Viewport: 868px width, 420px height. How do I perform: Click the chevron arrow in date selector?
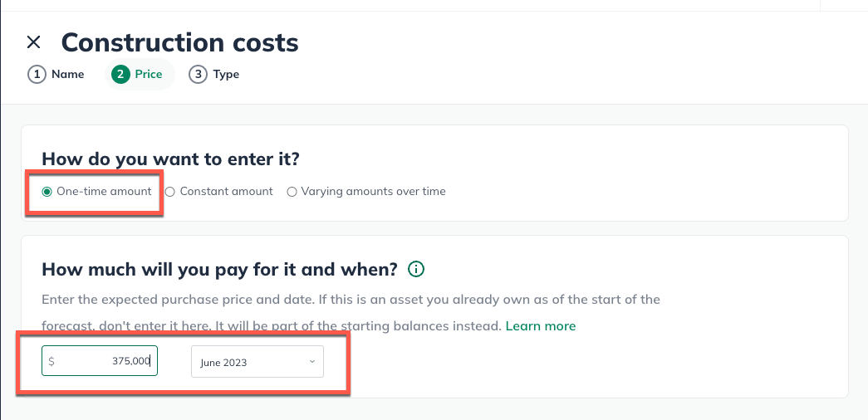point(312,362)
